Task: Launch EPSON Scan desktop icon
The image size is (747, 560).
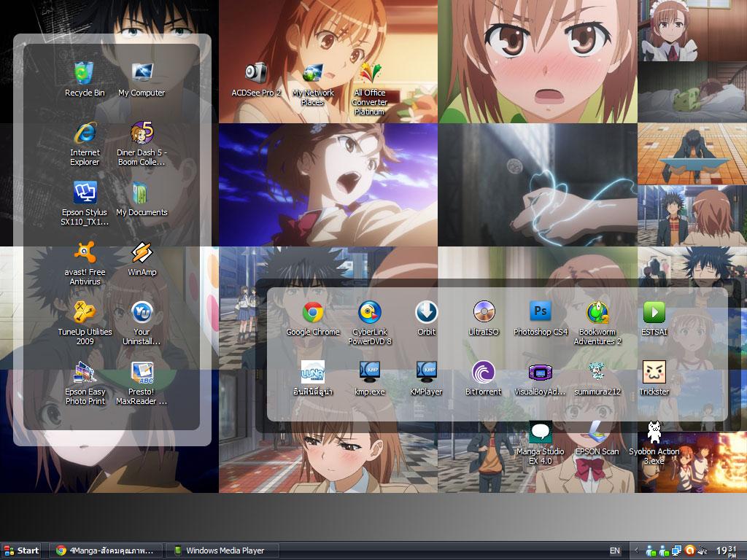Action: [597, 438]
